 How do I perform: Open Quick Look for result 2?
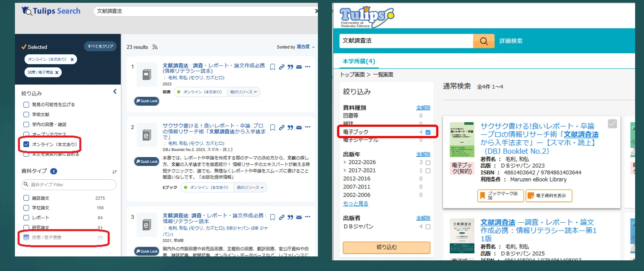coord(147,161)
